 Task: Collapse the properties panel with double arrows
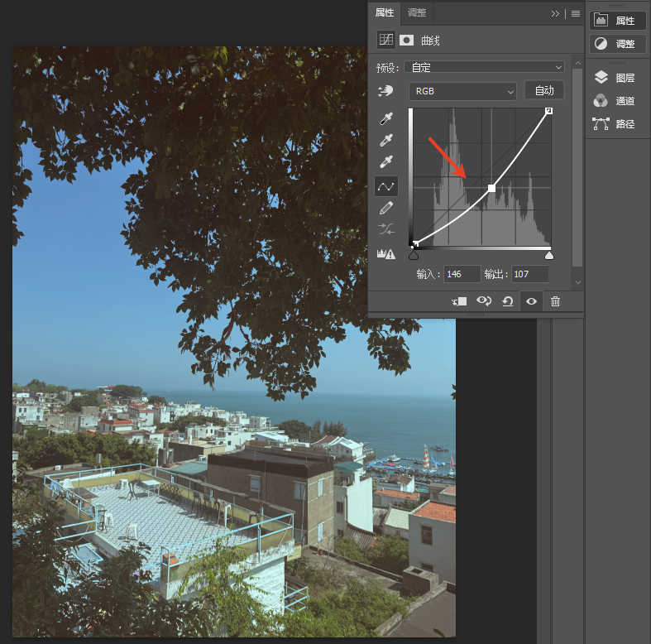coord(555,14)
